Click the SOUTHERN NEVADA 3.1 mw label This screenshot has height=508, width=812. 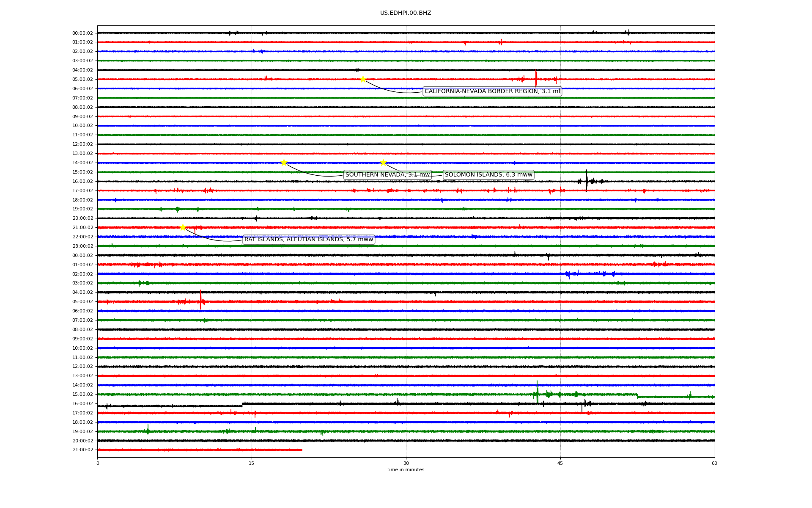[387, 175]
